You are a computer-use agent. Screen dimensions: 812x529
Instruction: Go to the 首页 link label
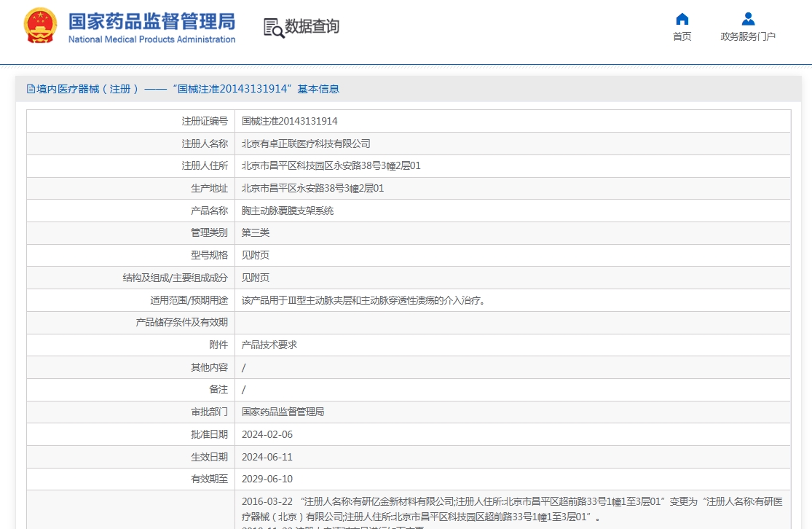pos(682,36)
